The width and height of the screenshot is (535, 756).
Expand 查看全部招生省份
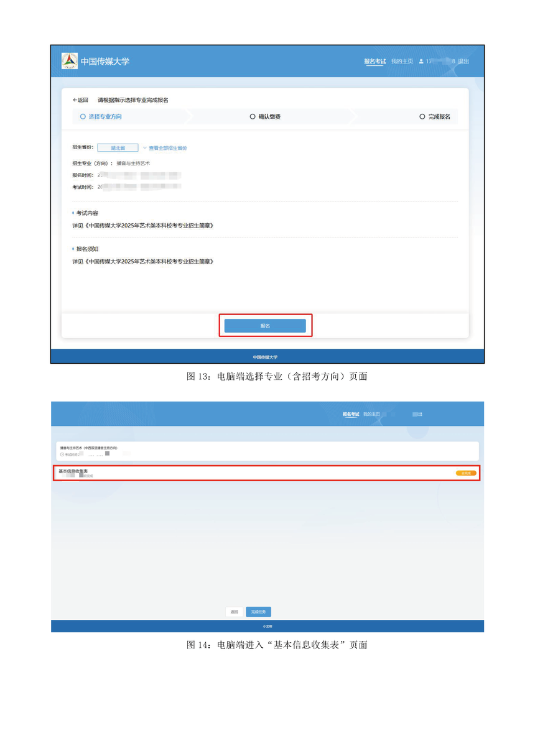click(x=165, y=148)
